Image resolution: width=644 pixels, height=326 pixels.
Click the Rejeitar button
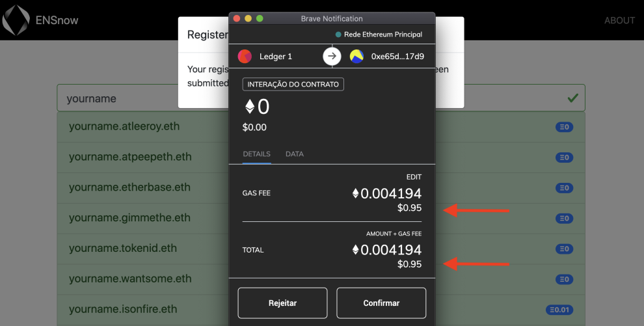pyautogui.click(x=282, y=303)
